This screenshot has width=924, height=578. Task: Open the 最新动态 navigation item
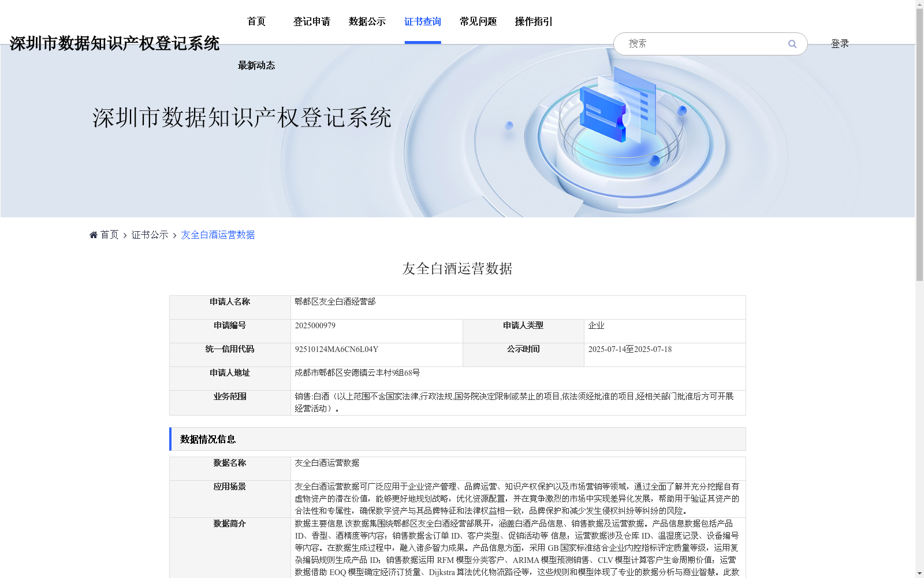pyautogui.click(x=256, y=65)
